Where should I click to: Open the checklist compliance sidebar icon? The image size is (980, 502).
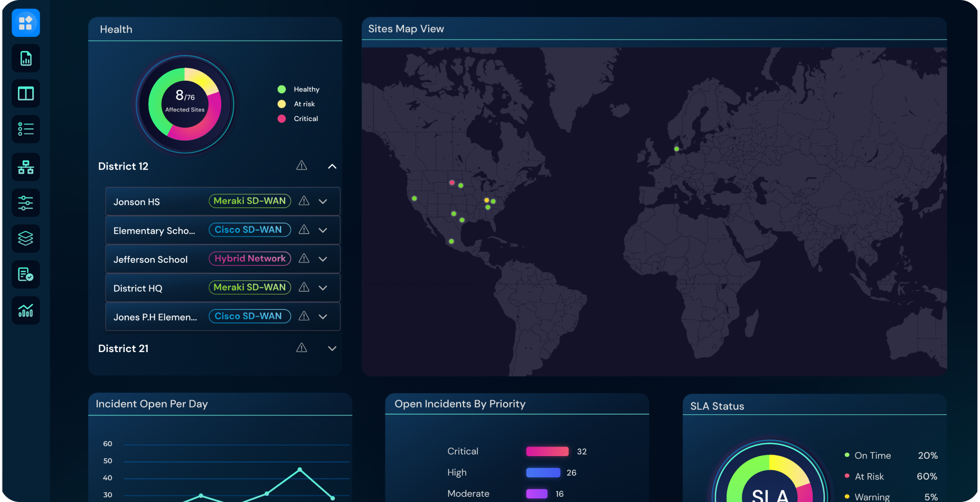click(x=26, y=274)
